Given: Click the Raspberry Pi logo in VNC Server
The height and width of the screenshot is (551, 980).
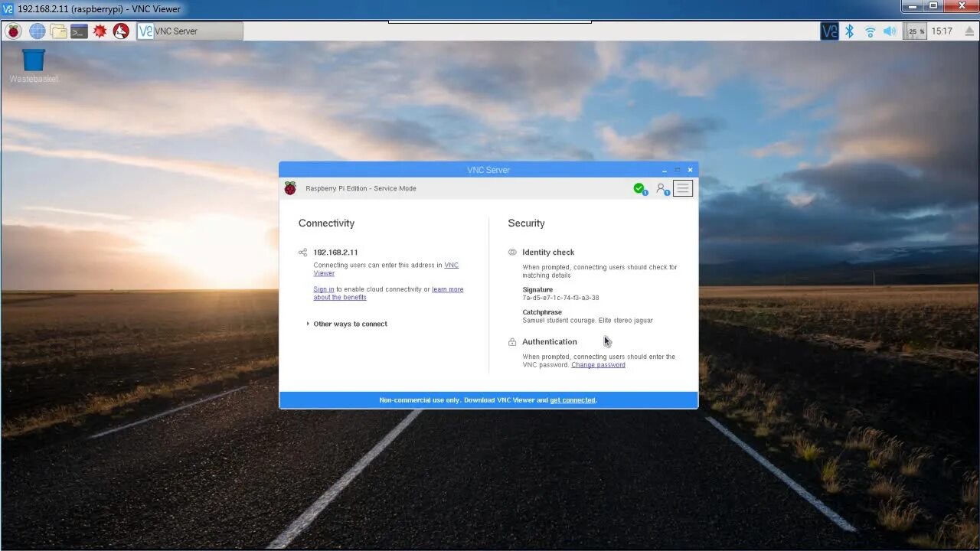Looking at the screenshot, I should (290, 188).
